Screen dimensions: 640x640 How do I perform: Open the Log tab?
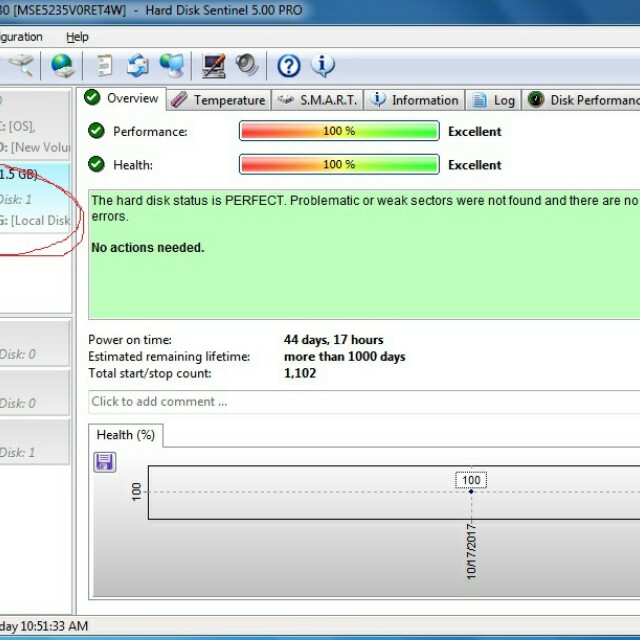coord(494,100)
